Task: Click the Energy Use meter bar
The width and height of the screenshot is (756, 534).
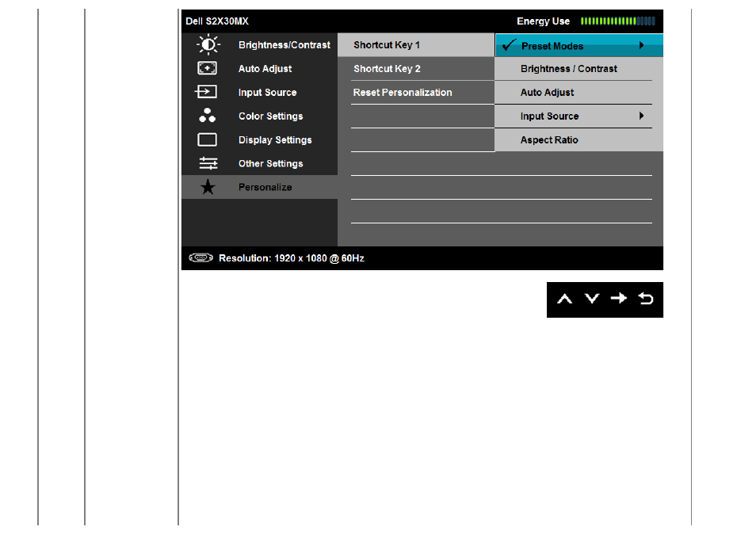Action: [x=617, y=21]
